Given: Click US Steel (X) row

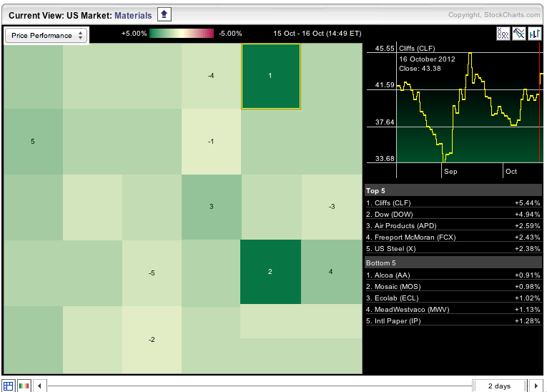Looking at the screenshot, I should (453, 249).
